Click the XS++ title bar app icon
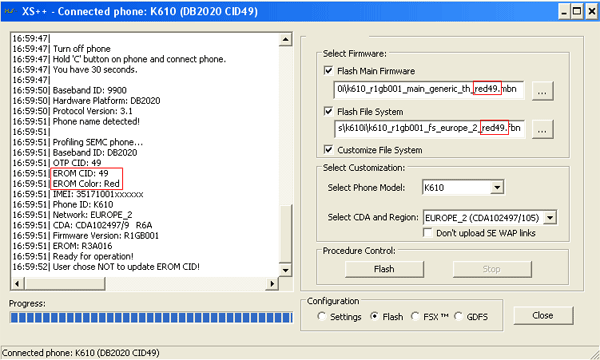The image size is (600, 360). point(9,11)
